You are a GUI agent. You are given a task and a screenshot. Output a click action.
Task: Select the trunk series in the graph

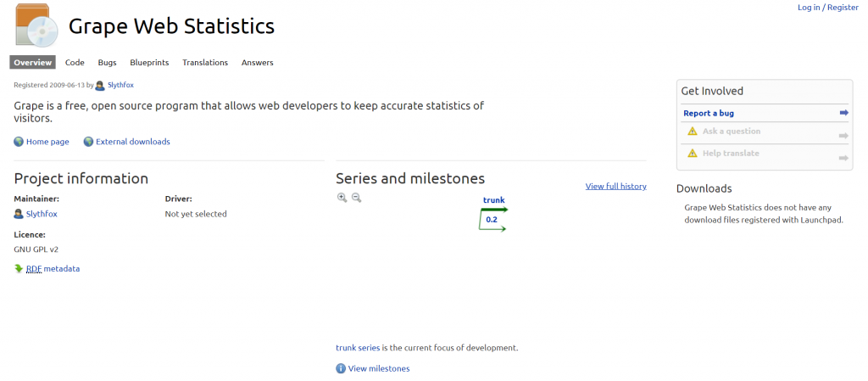coord(494,200)
